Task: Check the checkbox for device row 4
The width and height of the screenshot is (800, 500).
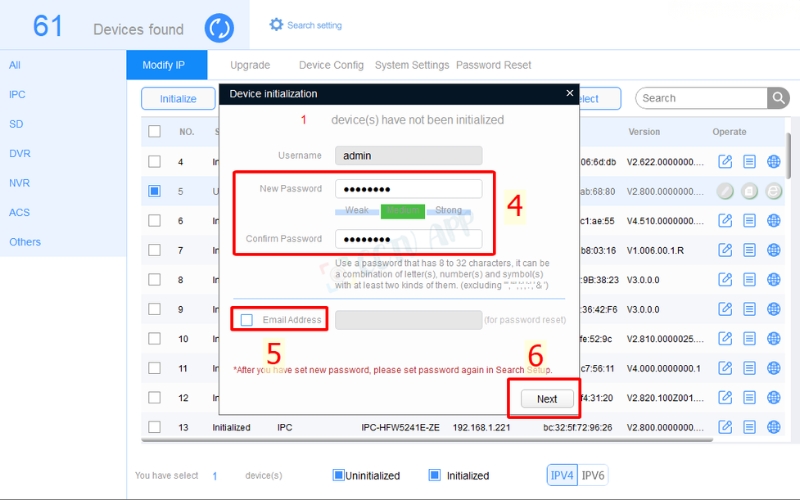Action: click(x=154, y=162)
